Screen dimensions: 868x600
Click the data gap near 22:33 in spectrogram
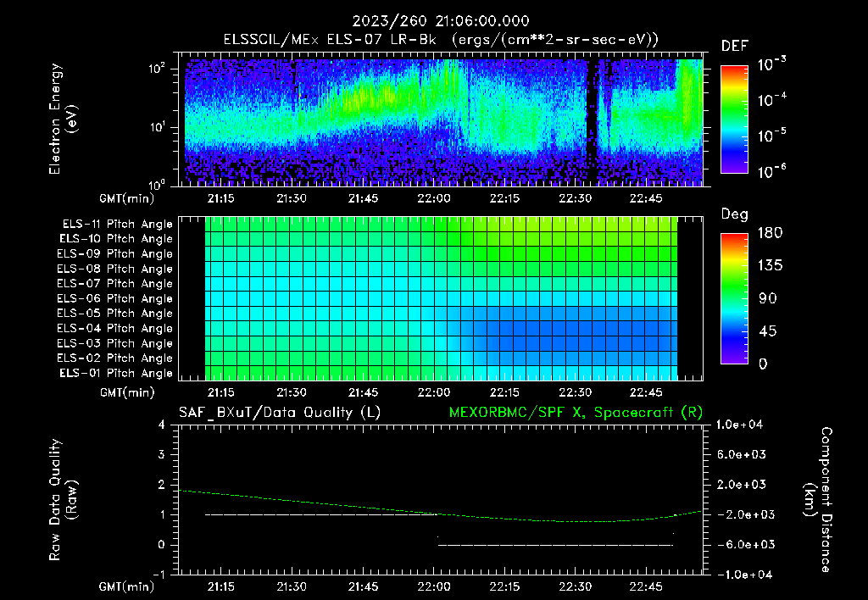[x=593, y=122]
